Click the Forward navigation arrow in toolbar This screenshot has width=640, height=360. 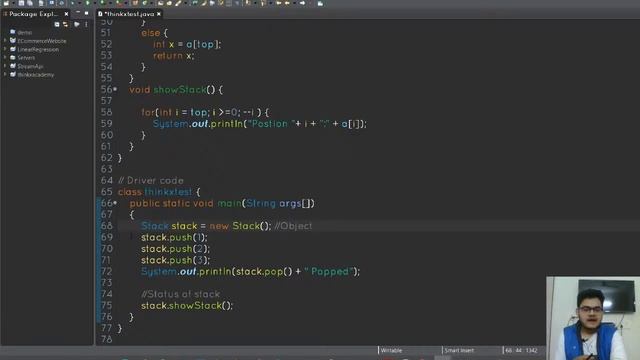(302, 3)
